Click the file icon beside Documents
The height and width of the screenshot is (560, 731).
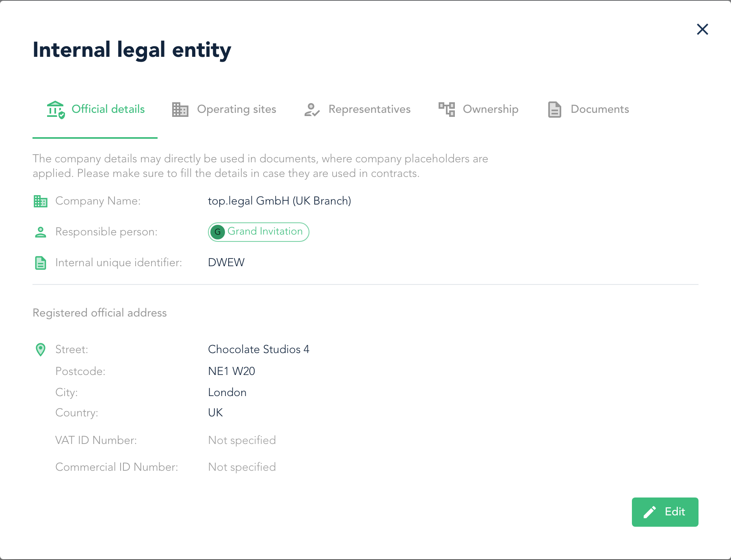554,110
